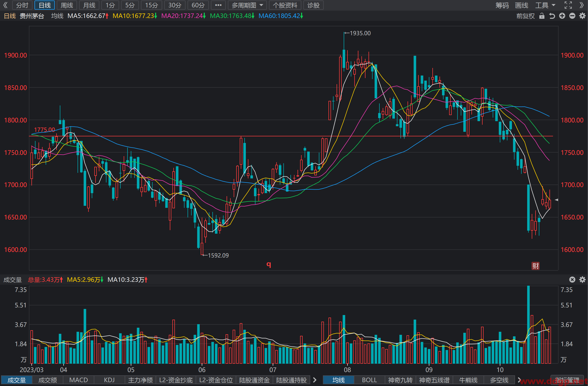
Task: Click the 财 financial marker icon
Action: (536, 266)
